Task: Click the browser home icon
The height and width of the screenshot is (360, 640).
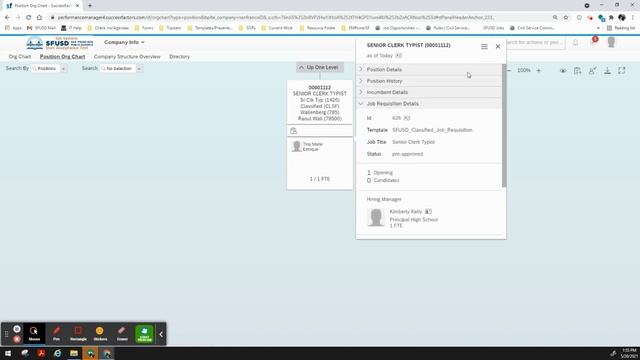Action: coord(39,18)
